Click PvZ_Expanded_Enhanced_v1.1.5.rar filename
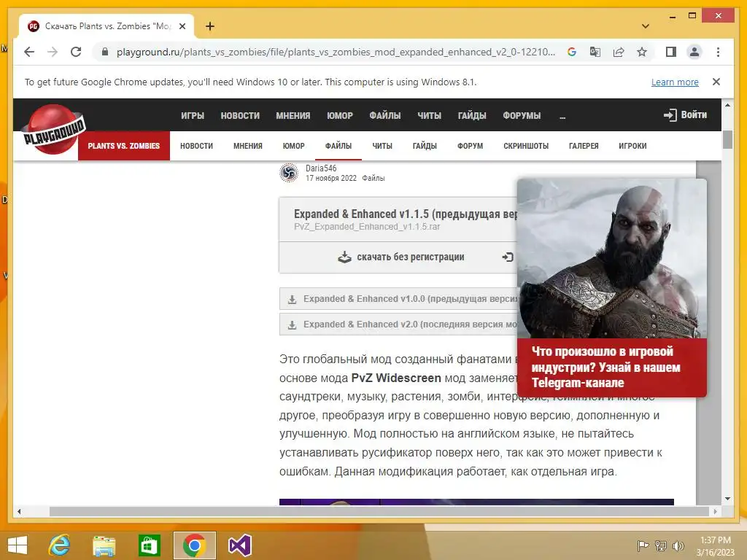Screen dimensions: 747x560 pos(367,227)
